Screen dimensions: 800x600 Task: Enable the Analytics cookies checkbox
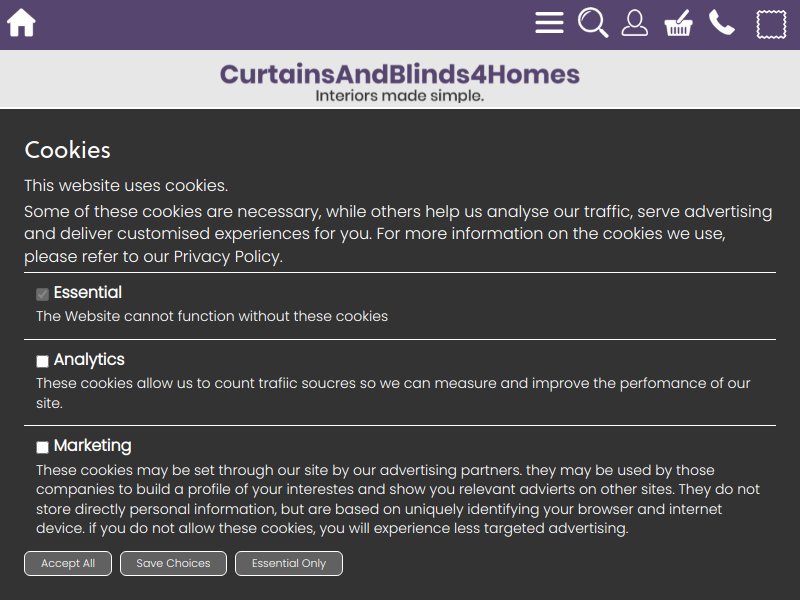click(43, 361)
